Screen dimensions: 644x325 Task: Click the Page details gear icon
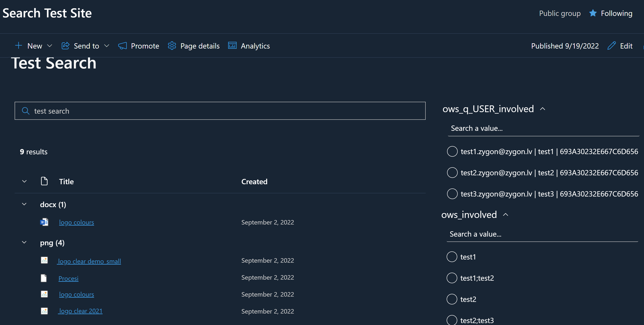click(x=172, y=46)
